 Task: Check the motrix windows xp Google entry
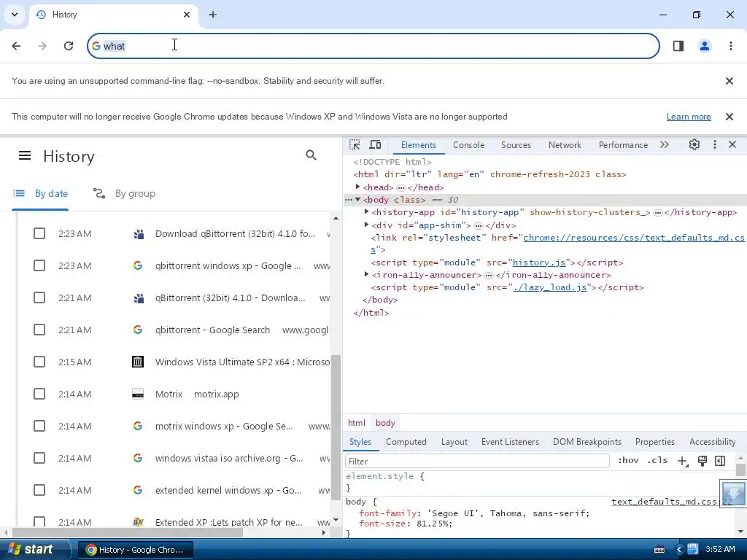coord(39,426)
